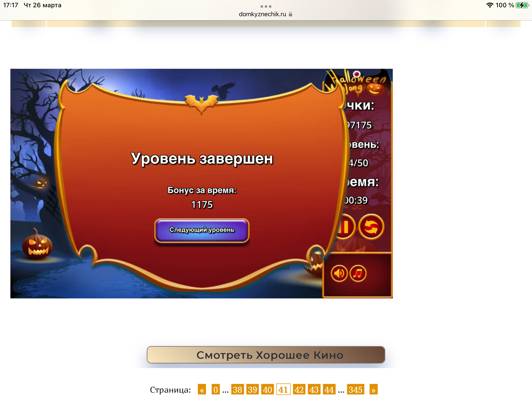The height and width of the screenshot is (399, 532).
Task: Open page 42 in pagination
Action: click(299, 390)
